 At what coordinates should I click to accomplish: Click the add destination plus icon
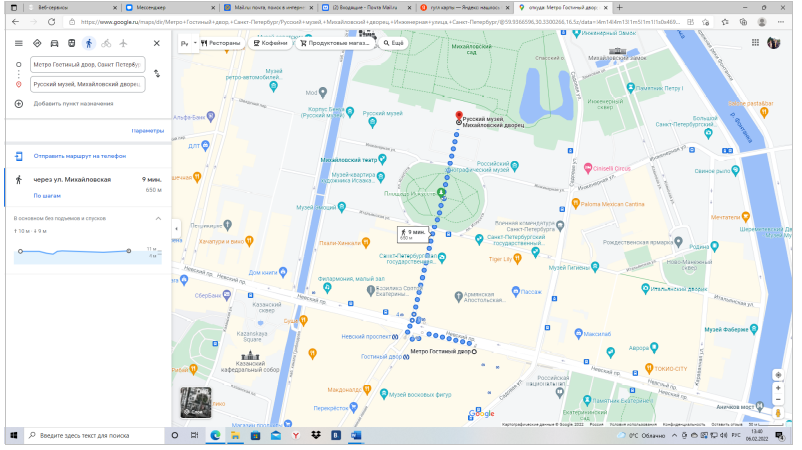pos(19,103)
